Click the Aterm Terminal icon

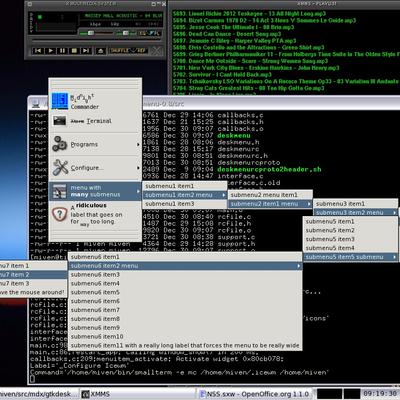60,121
